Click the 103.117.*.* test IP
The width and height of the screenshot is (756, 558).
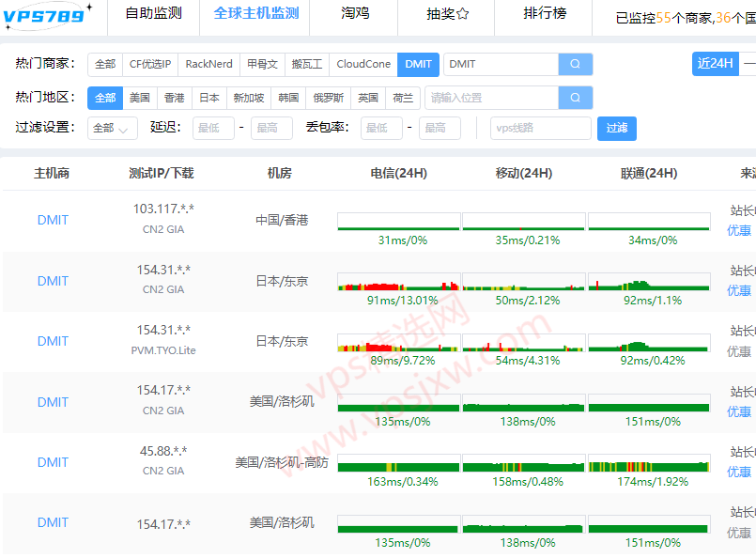coord(163,209)
